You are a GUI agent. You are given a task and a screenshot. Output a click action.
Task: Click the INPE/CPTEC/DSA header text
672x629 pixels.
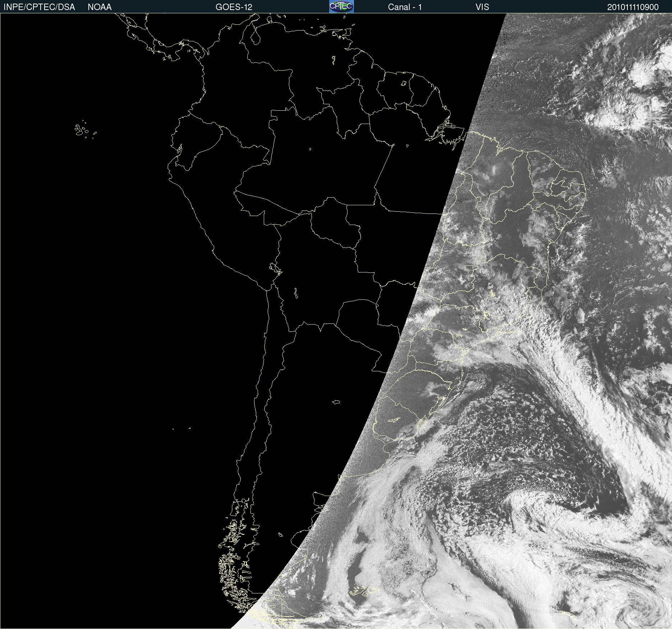pyautogui.click(x=39, y=7)
